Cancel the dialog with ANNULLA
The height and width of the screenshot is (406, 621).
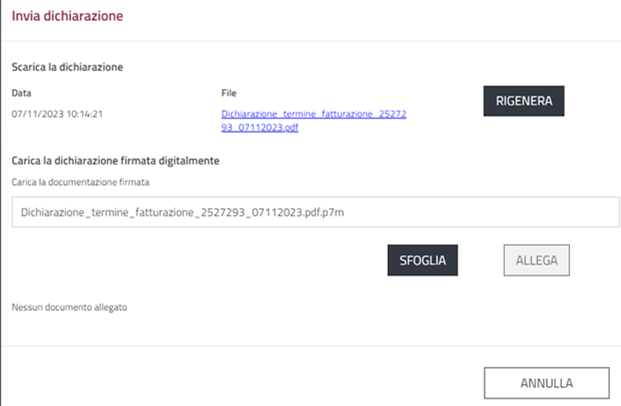coord(545,383)
